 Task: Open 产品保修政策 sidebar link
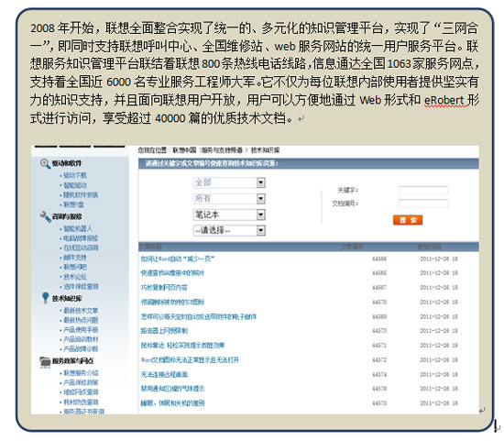81,382
